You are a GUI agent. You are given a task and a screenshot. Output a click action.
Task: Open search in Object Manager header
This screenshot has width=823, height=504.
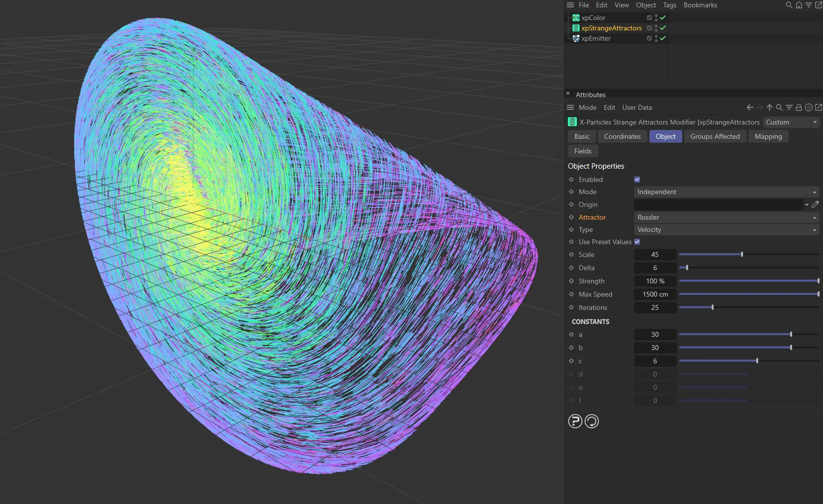pos(789,5)
